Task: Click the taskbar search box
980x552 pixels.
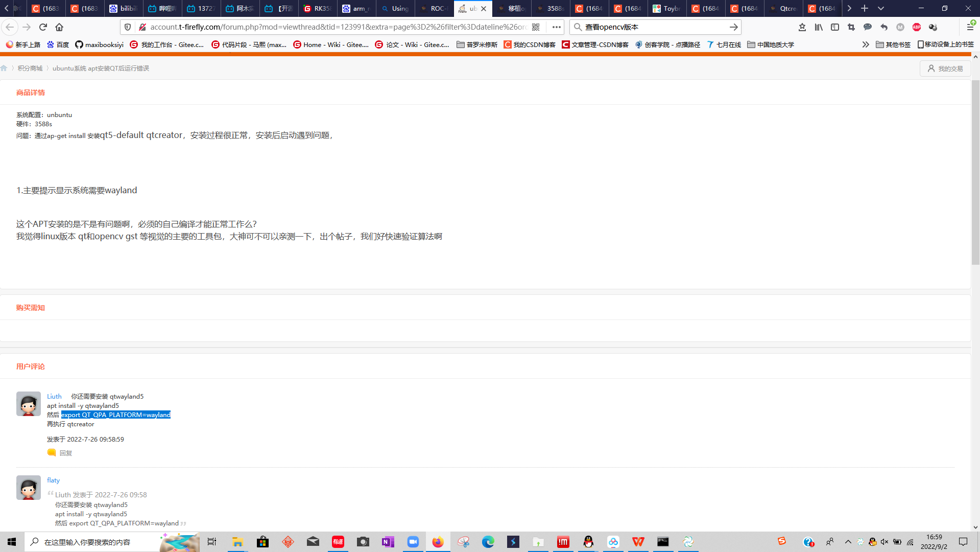Action: pos(112,542)
